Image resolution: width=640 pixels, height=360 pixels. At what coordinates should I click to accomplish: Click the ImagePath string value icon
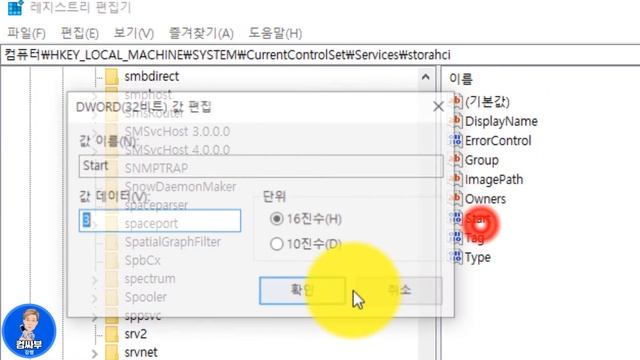(456, 180)
